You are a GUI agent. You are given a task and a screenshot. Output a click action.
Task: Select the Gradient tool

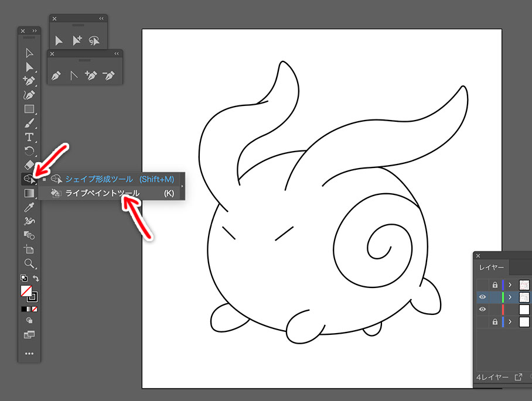tap(29, 193)
